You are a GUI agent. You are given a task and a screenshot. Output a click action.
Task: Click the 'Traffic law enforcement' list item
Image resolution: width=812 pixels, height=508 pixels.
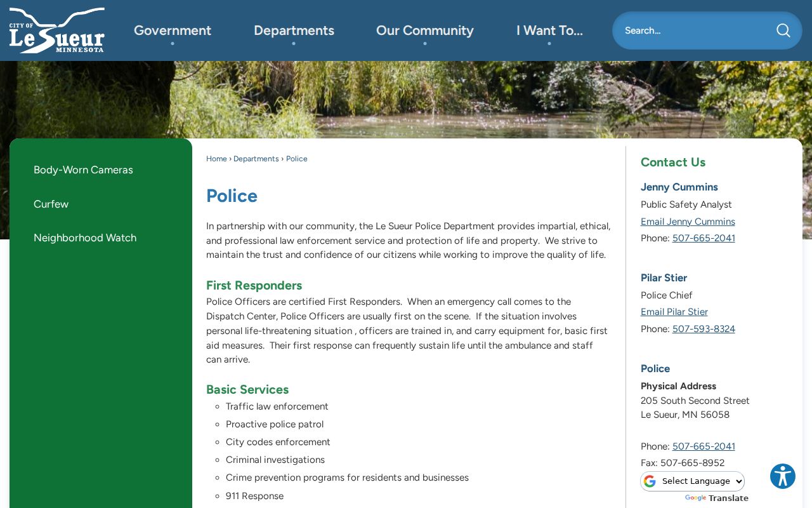tap(277, 406)
